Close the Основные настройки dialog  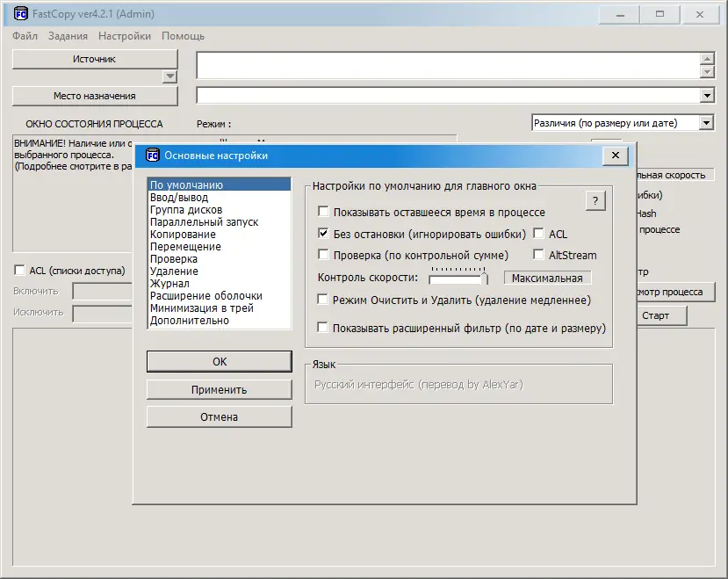(616, 156)
